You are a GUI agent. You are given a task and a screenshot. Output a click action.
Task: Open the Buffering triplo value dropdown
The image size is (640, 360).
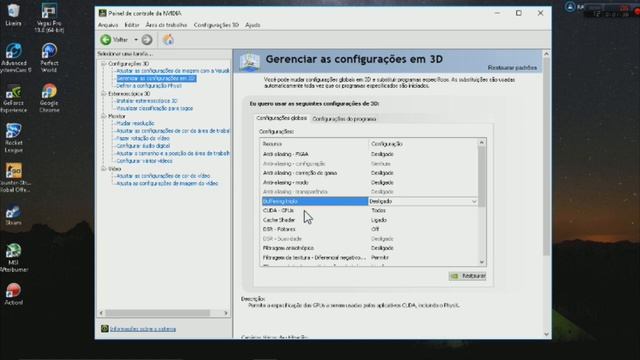tap(474, 201)
